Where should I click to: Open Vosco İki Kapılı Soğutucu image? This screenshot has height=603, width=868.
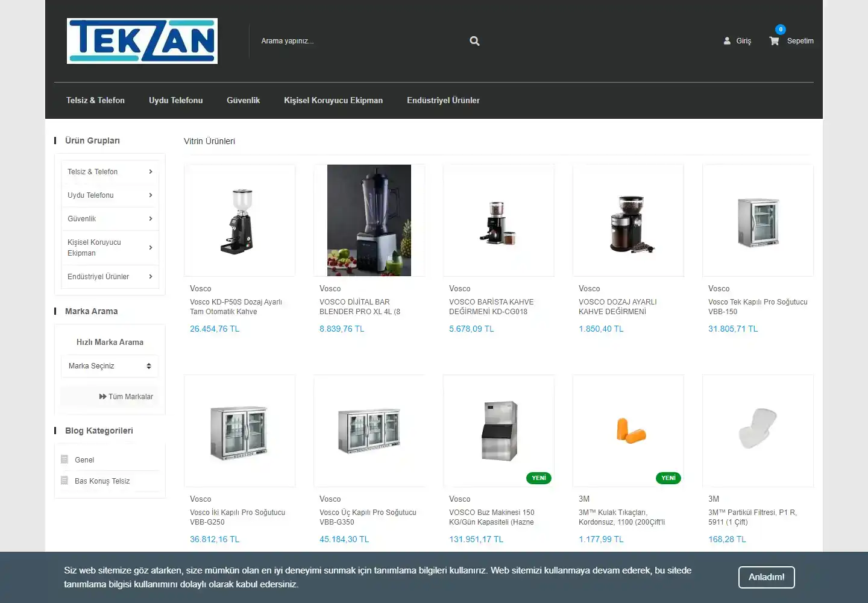coord(240,431)
